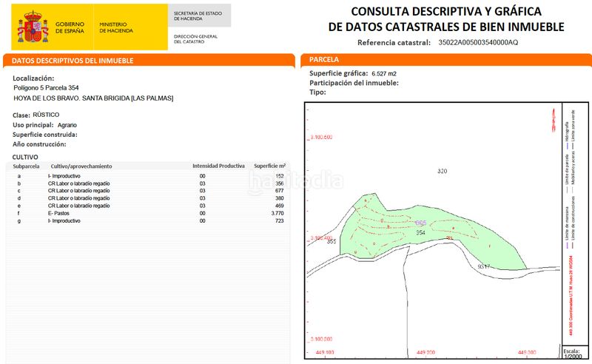Click the Spanish coat of arms emblem
The height and width of the screenshot is (364, 592).
tap(34, 27)
